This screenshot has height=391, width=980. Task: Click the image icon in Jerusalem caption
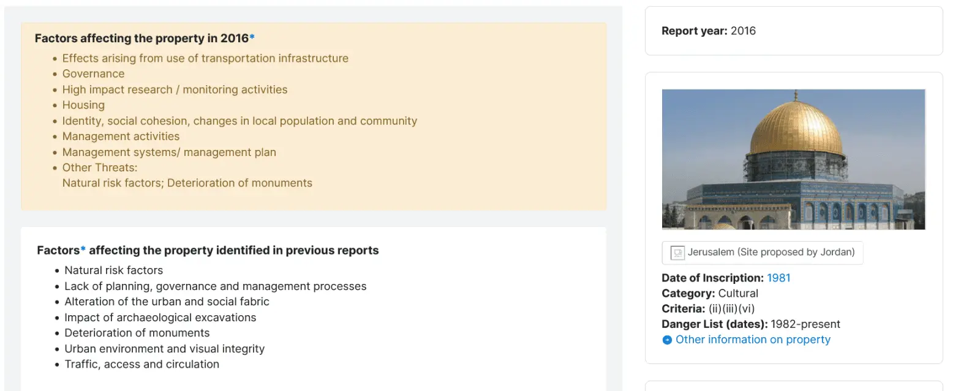677,253
